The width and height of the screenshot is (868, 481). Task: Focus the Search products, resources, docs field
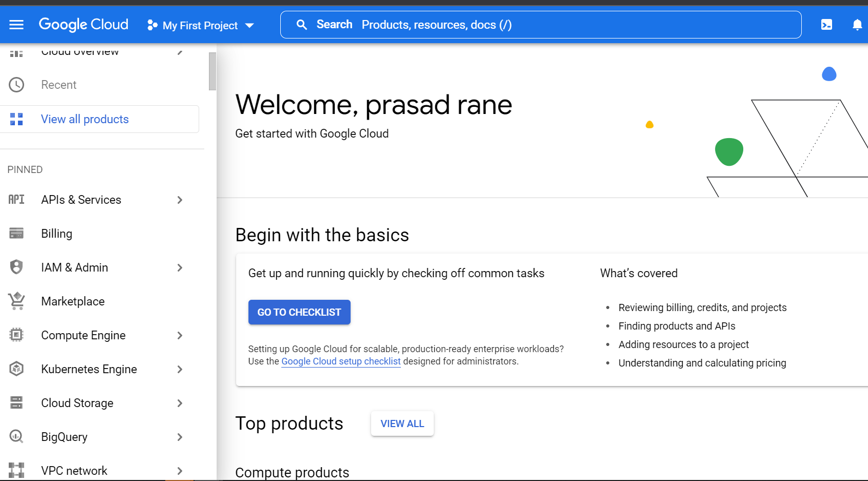541,25
